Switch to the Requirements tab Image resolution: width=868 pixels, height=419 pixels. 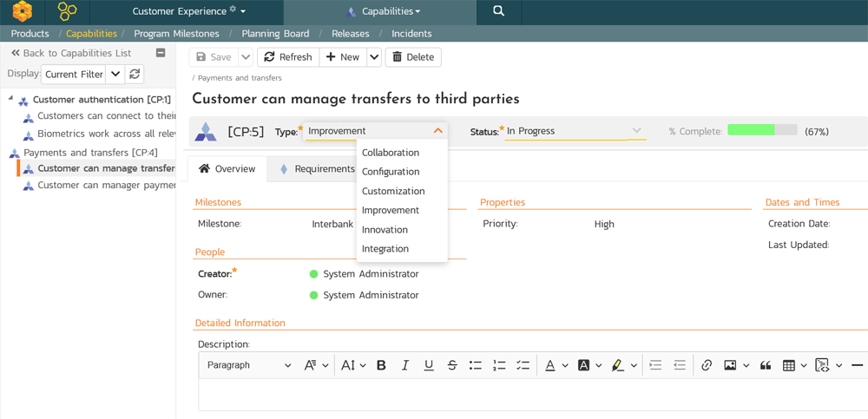click(x=317, y=169)
